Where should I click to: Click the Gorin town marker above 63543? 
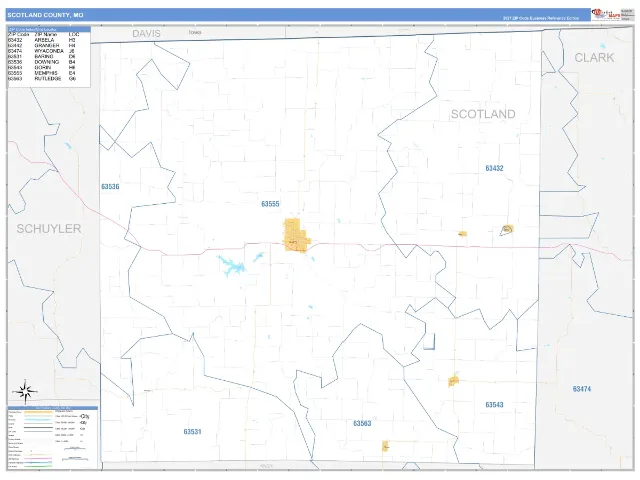[453, 380]
